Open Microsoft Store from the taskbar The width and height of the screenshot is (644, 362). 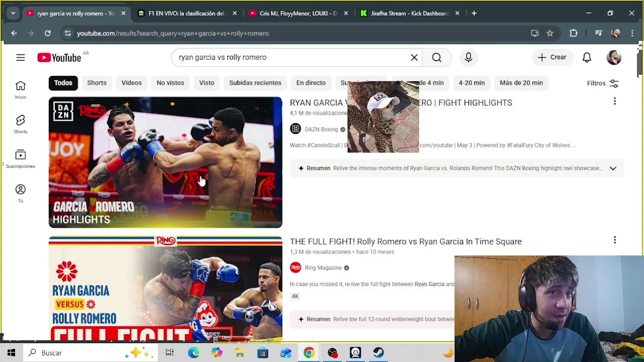tap(263, 352)
